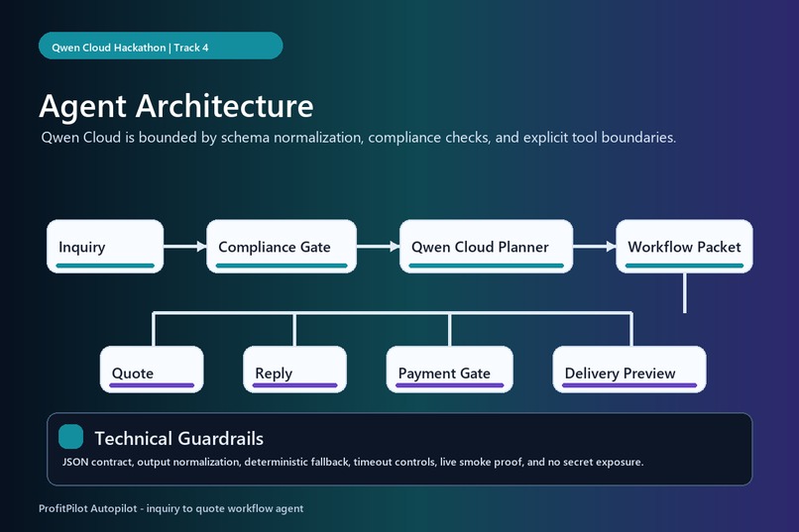Screen dimensions: 799x532
Task: Click the teal square icon beside Technical Guardrails
Action: 70,437
